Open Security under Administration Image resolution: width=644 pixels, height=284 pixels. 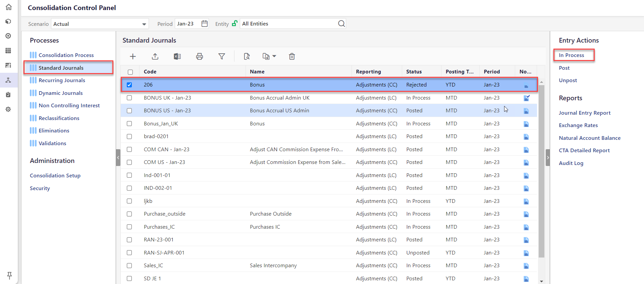point(40,188)
